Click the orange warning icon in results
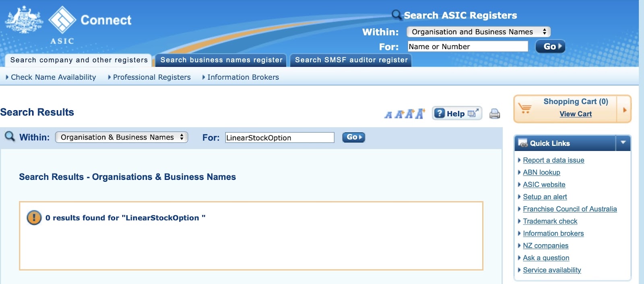The image size is (644, 284). tap(34, 218)
